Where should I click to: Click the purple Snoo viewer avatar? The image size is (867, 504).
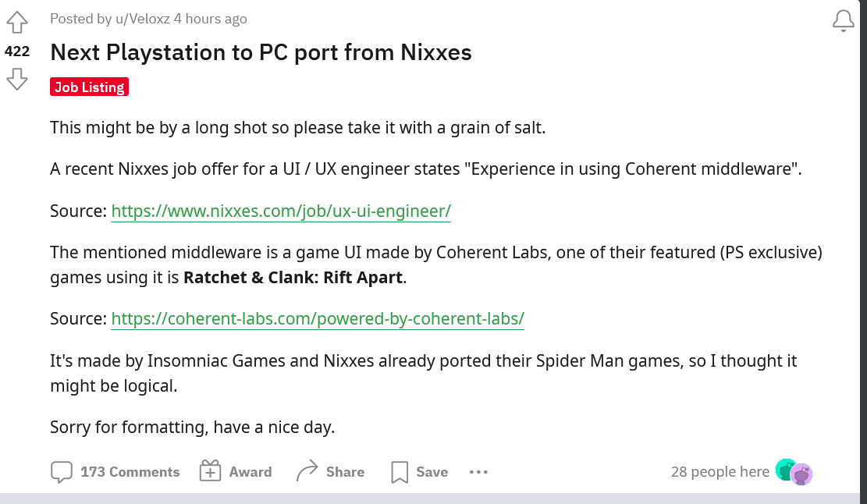click(801, 474)
